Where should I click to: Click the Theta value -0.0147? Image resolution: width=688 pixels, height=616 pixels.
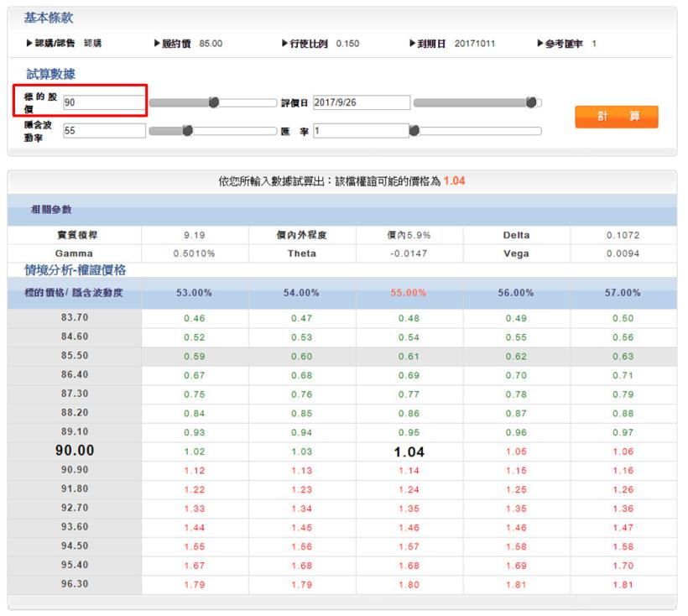coord(409,253)
